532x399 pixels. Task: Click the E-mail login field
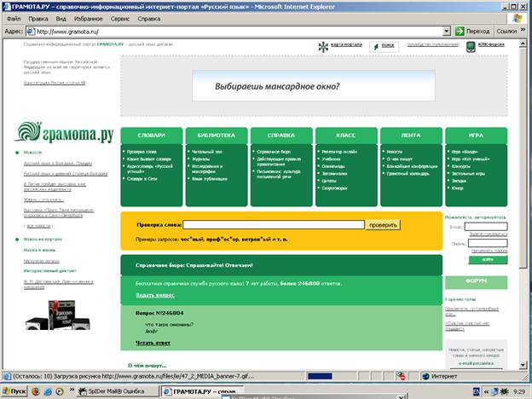[486, 226]
